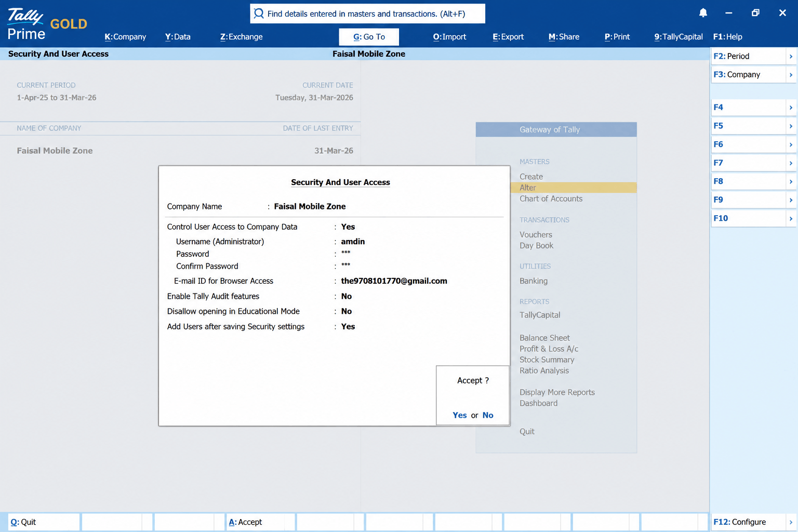The image size is (798, 532).
Task: Open the notifications bell
Action: (x=703, y=13)
